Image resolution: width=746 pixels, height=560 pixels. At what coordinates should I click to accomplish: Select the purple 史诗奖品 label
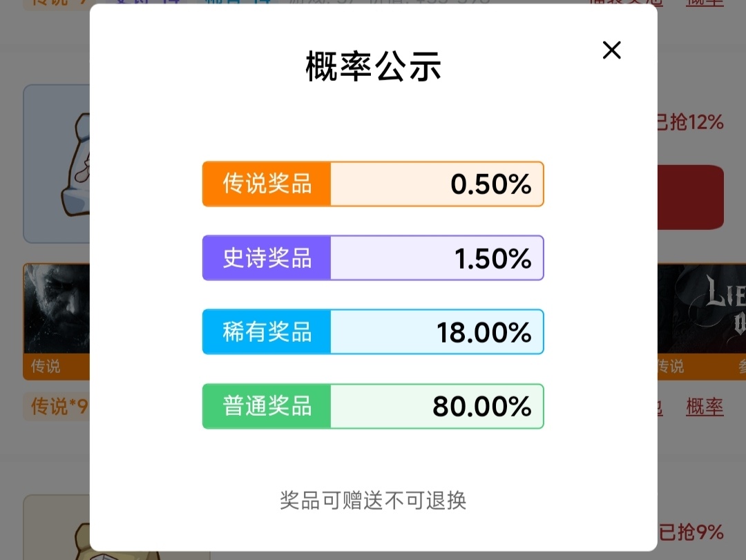tap(267, 258)
